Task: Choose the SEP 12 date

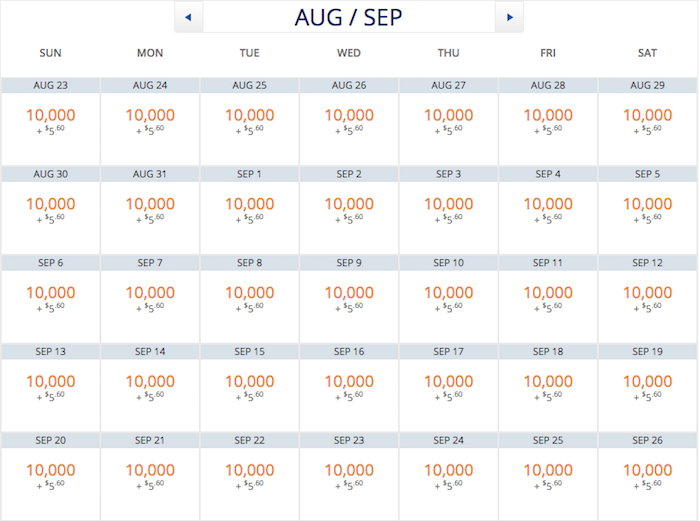Action: [x=647, y=299]
